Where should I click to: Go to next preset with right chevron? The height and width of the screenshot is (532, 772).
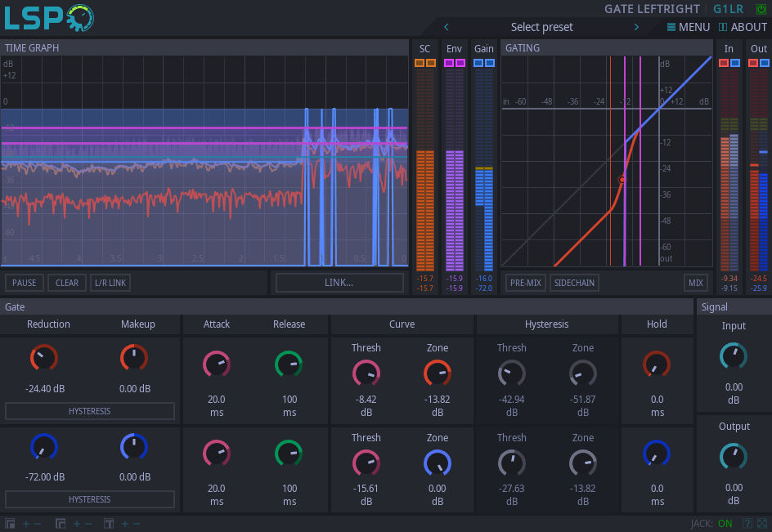tap(636, 27)
